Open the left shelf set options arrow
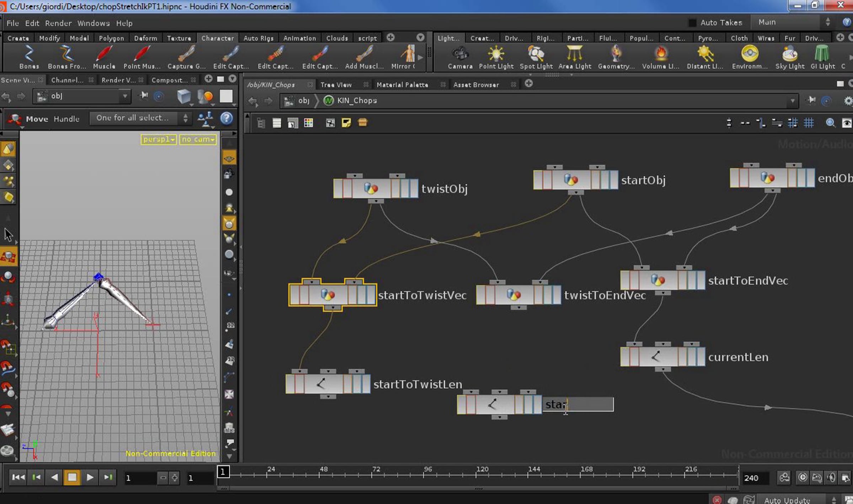Image resolution: width=853 pixels, height=504 pixels. (420, 37)
